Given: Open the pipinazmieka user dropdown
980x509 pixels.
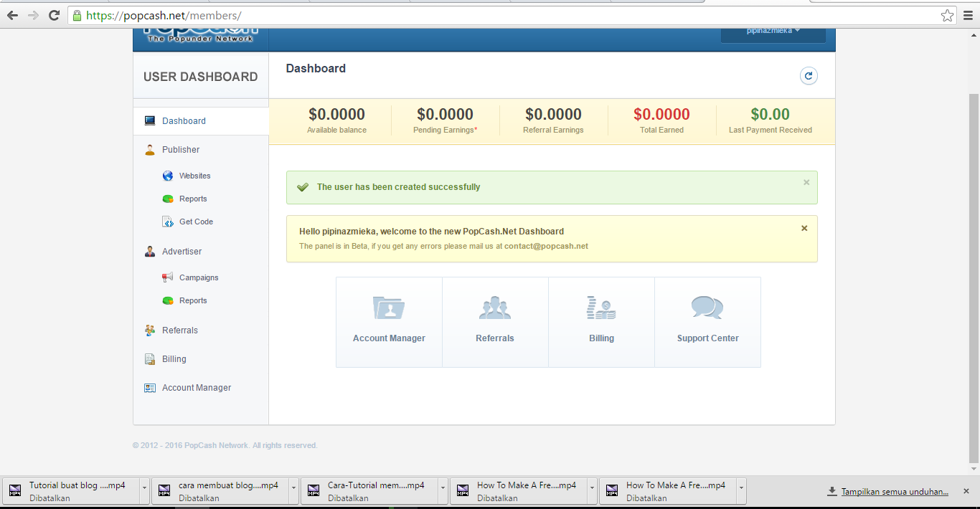Looking at the screenshot, I should pyautogui.click(x=773, y=33).
